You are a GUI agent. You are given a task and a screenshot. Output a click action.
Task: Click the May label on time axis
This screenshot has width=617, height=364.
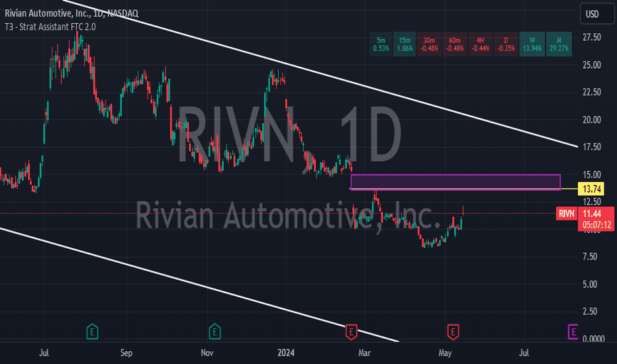445,353
